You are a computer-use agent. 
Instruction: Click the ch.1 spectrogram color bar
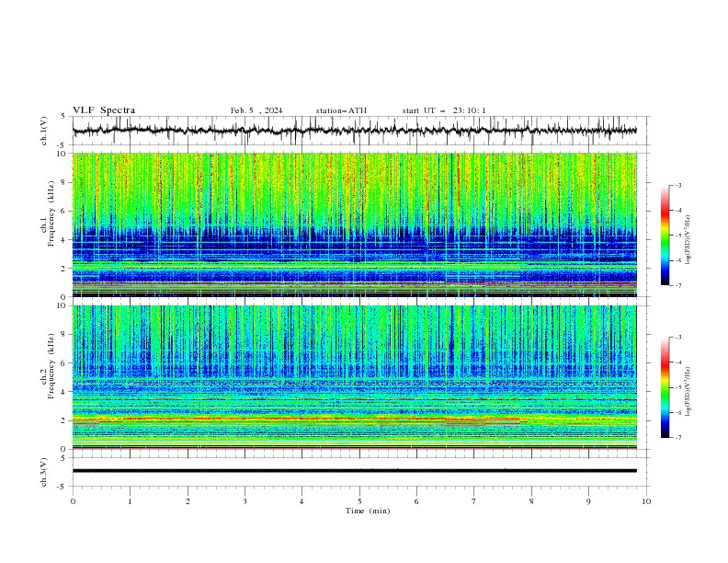665,236
